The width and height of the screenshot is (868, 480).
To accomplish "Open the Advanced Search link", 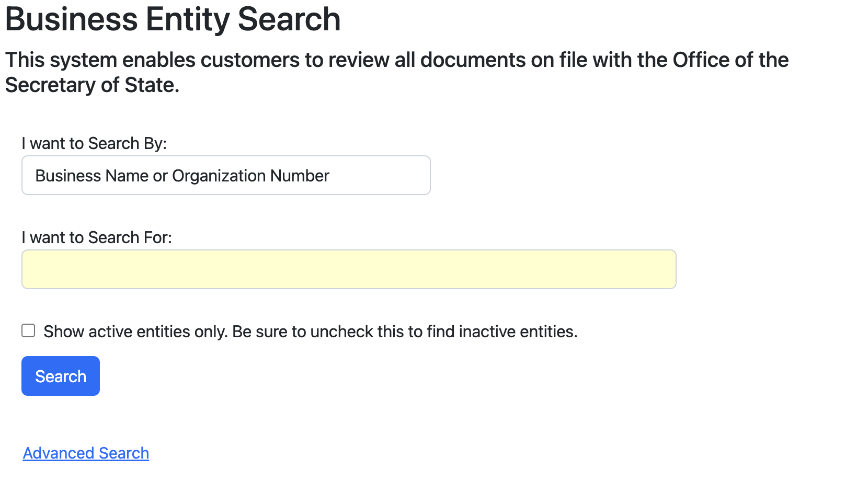I will pos(86,453).
